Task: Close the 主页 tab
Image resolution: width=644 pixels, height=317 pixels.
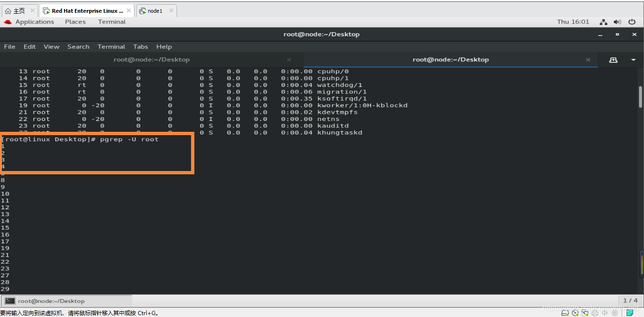Action: [x=33, y=10]
